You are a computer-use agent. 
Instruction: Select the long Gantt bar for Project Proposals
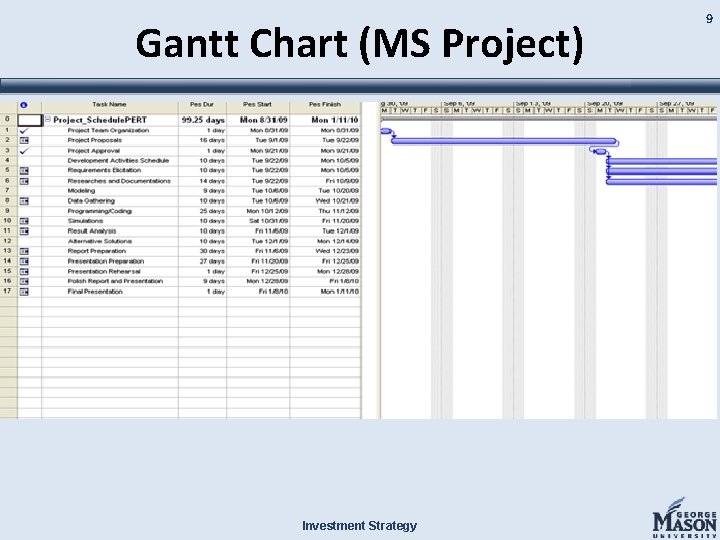click(504, 141)
